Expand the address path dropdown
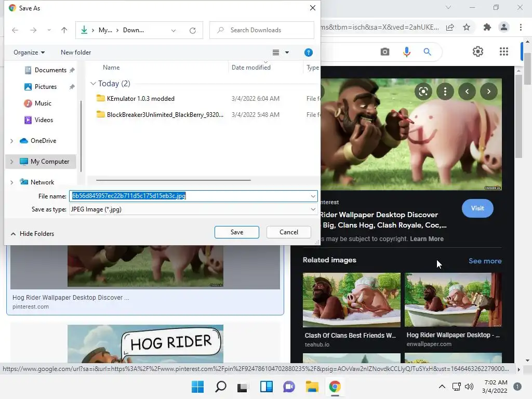Screen dimensions: 532x399 [x=174, y=30]
